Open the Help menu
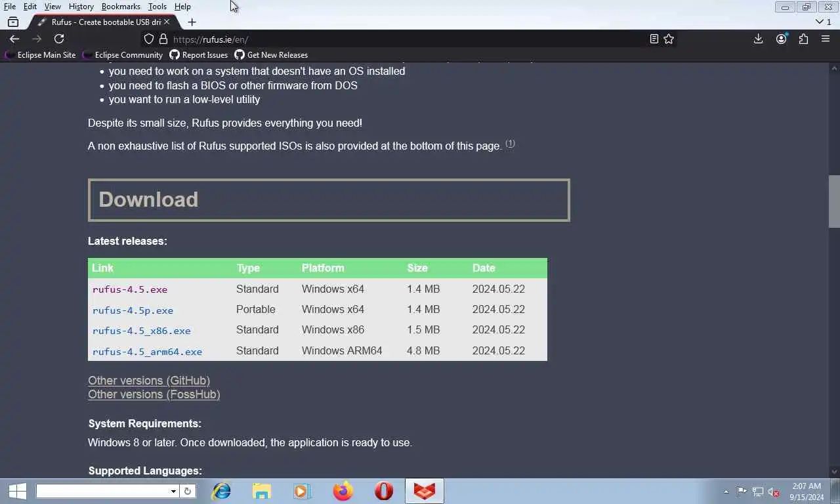The image size is (840, 504). (x=182, y=7)
